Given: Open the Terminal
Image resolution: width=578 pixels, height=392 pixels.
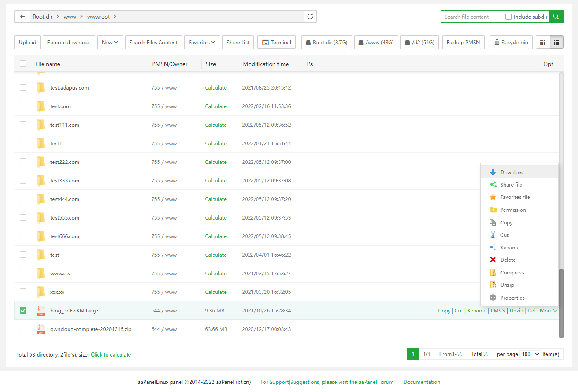Looking at the screenshot, I should 276,42.
